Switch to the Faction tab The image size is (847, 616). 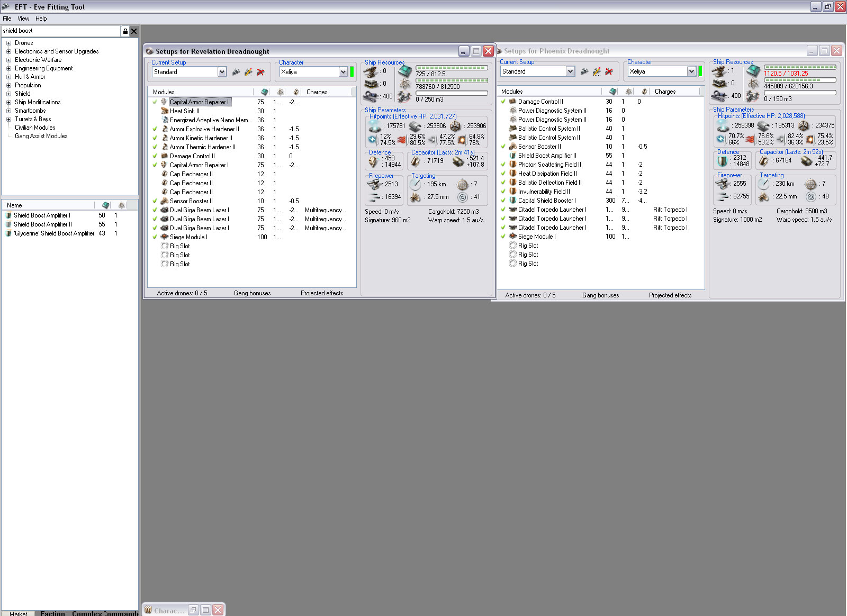tap(52, 613)
